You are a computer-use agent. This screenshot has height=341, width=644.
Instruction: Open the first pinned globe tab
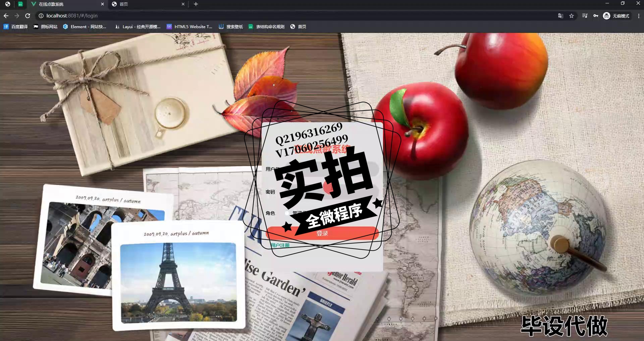(x=8, y=4)
